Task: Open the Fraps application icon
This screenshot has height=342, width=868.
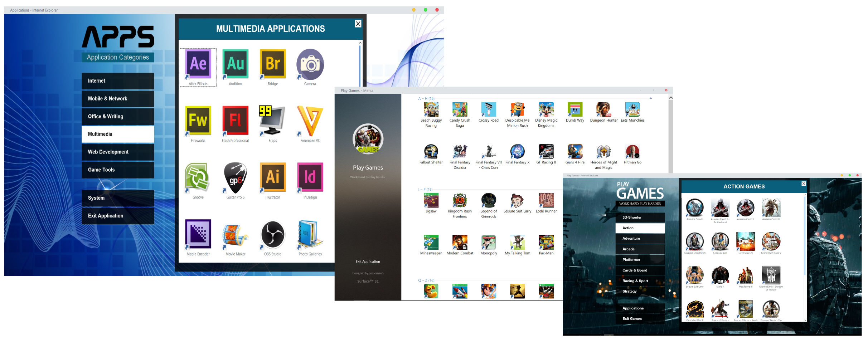Action: click(x=272, y=121)
